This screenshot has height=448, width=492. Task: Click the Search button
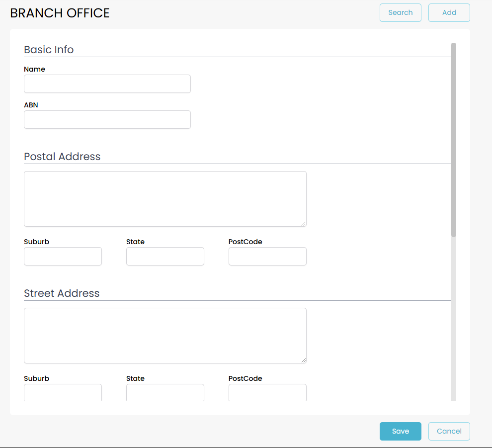[400, 13]
